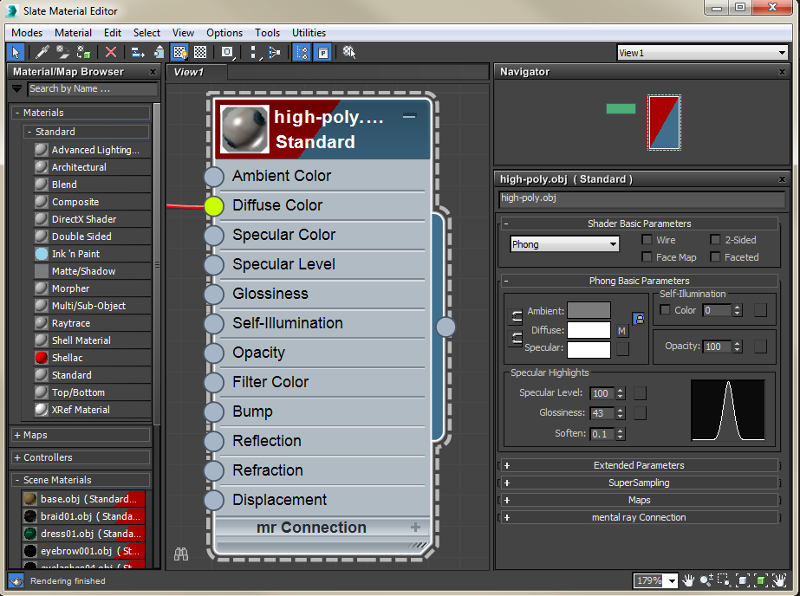The height and width of the screenshot is (596, 800).
Task: Click map button beside Specular swatch
Action: [622, 349]
